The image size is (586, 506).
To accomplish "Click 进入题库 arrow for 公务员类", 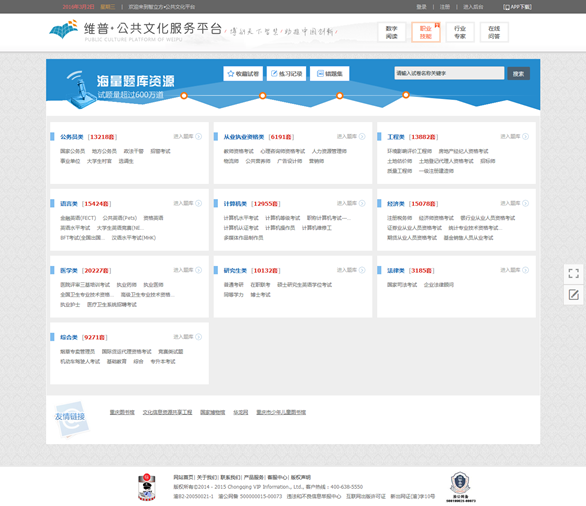I will click(x=198, y=136).
